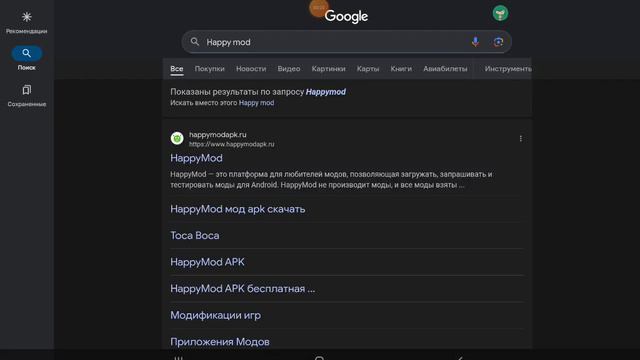Click the corrected query Happymod link
Screen dimensions: 640x360
(x=326, y=92)
